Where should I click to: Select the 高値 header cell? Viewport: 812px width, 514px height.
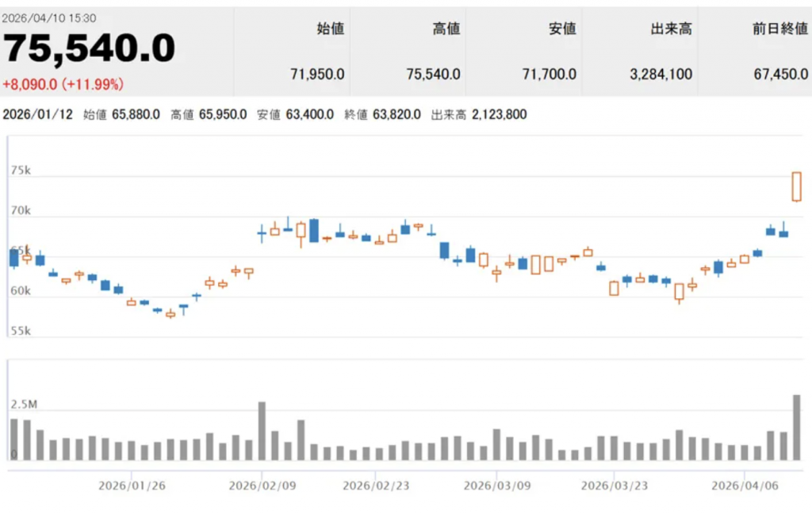(446, 29)
